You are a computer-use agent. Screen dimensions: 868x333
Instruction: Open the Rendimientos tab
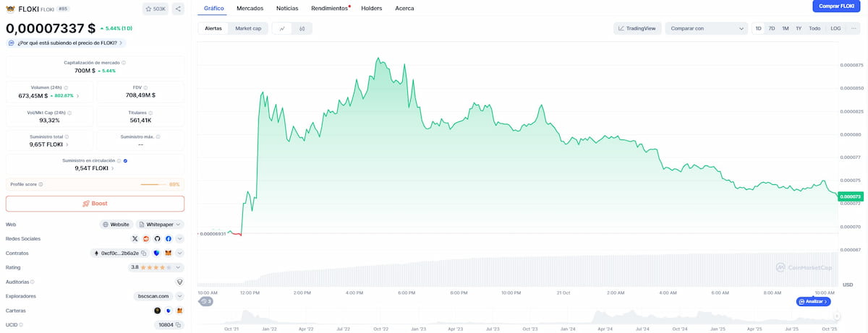[330, 8]
